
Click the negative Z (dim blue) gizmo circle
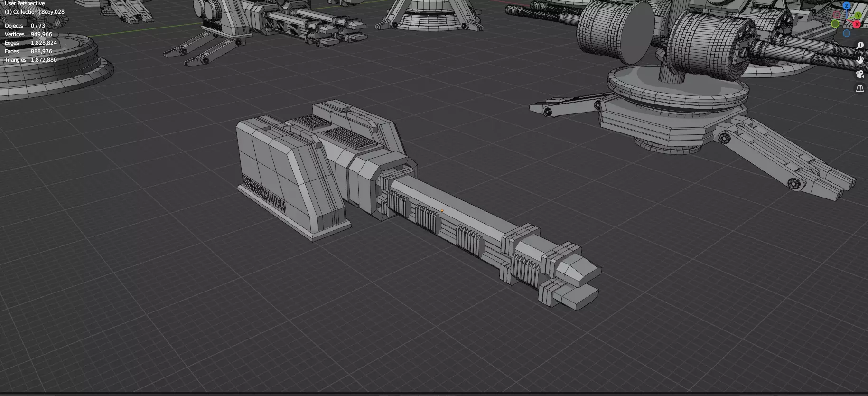[x=847, y=33]
